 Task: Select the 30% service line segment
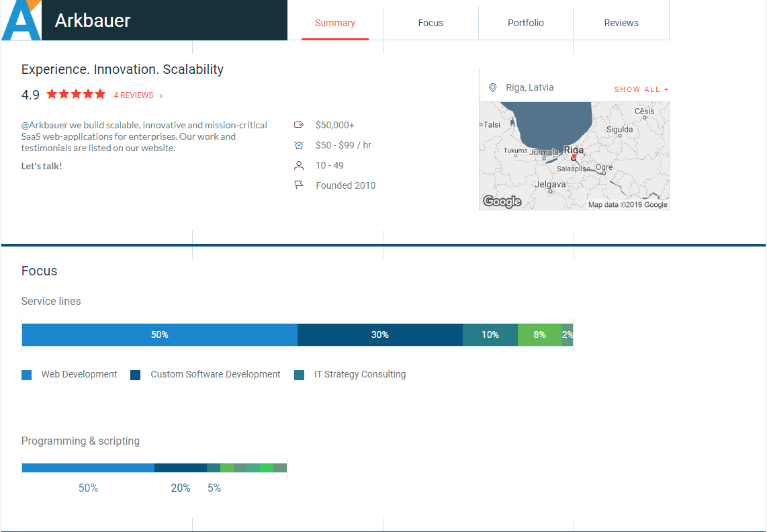[380, 335]
